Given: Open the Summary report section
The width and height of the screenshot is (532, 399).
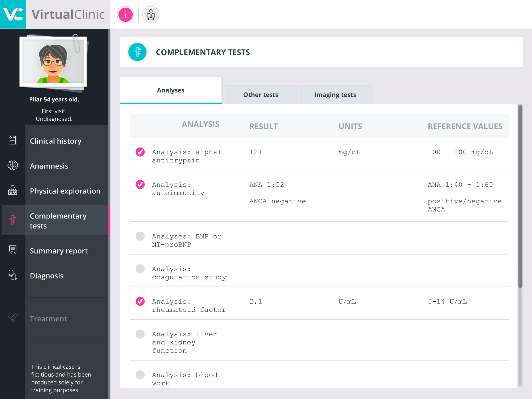Looking at the screenshot, I should pos(59,251).
